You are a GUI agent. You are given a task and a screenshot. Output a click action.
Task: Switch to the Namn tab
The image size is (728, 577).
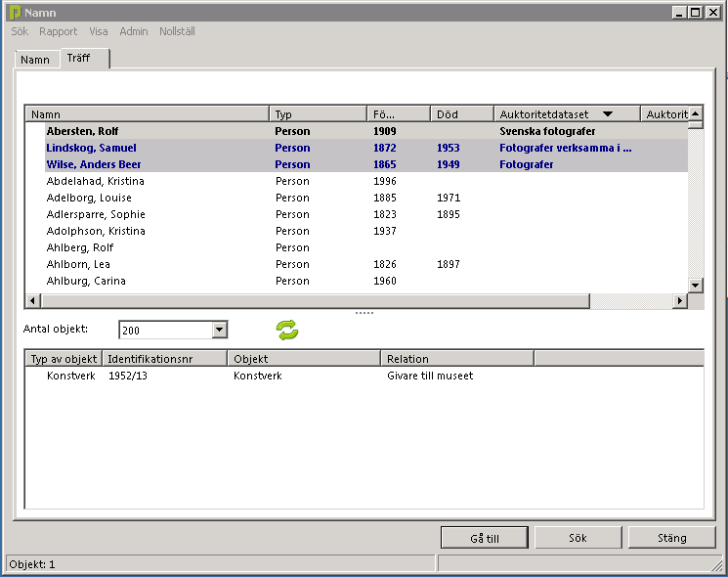[x=35, y=60]
